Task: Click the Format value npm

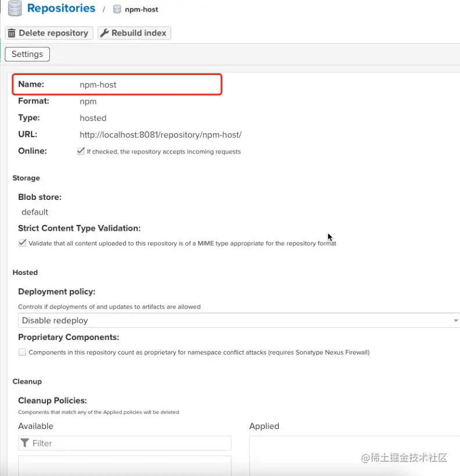Action: point(88,102)
